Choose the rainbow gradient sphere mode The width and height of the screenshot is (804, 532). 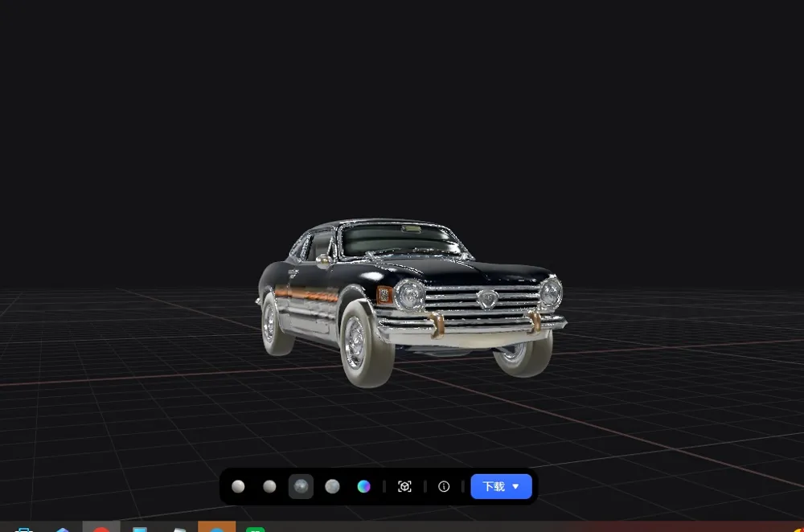(363, 486)
